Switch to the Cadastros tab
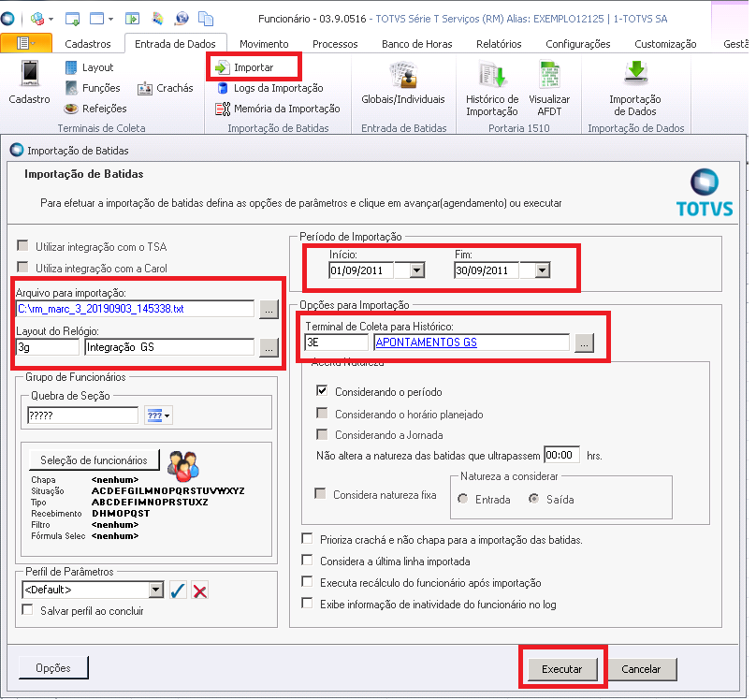The image size is (756, 700). pos(88,44)
